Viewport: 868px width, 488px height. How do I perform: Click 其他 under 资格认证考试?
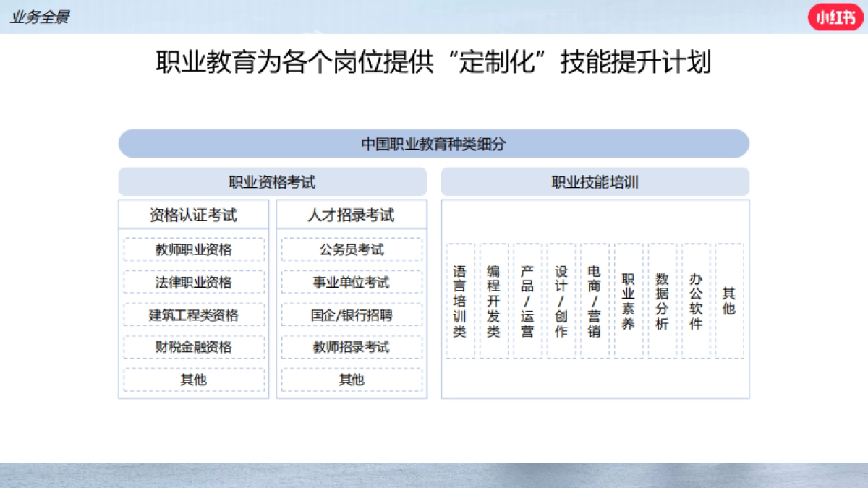click(193, 379)
